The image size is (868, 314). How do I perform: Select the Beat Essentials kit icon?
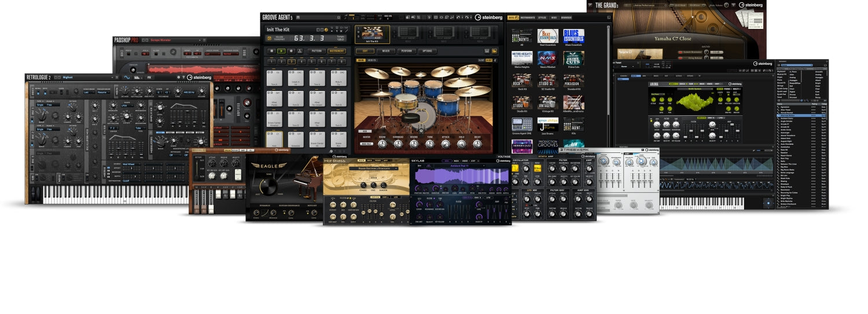click(x=547, y=35)
